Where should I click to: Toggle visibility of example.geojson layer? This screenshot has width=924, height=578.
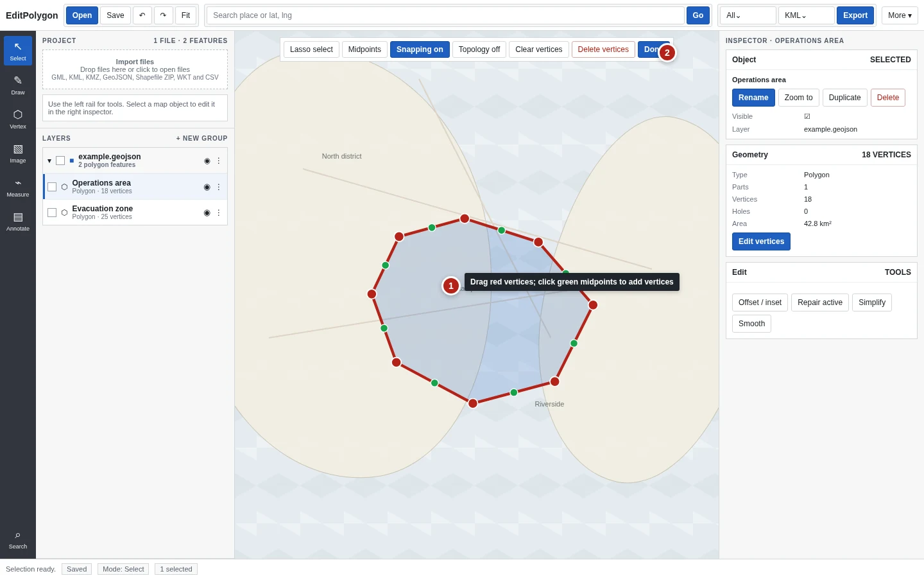pyautogui.click(x=207, y=161)
